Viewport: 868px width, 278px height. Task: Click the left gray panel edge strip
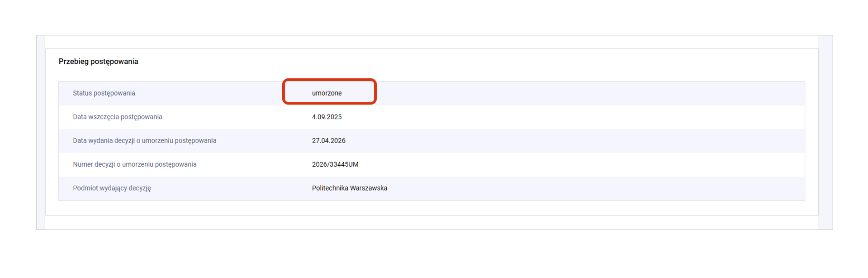click(x=41, y=132)
